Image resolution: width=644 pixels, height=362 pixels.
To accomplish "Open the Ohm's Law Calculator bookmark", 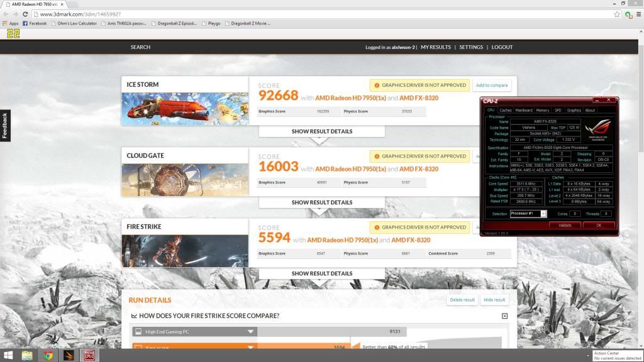I will (74, 23).
